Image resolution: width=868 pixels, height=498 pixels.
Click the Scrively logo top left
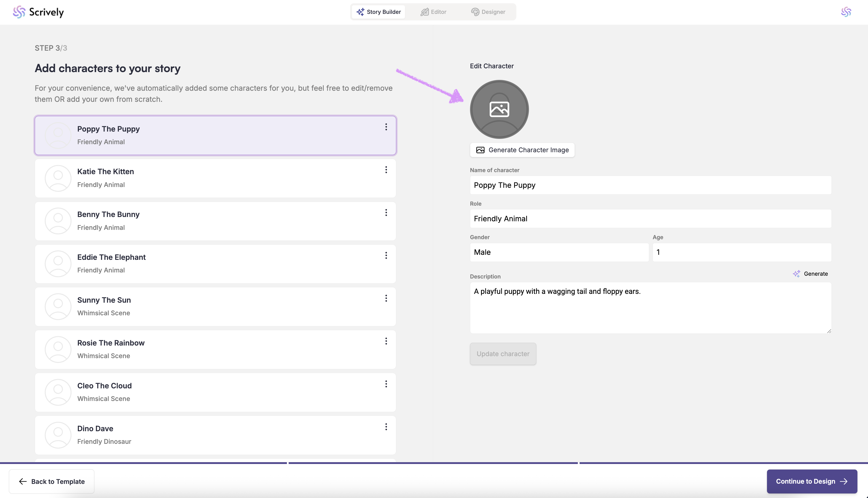click(38, 12)
